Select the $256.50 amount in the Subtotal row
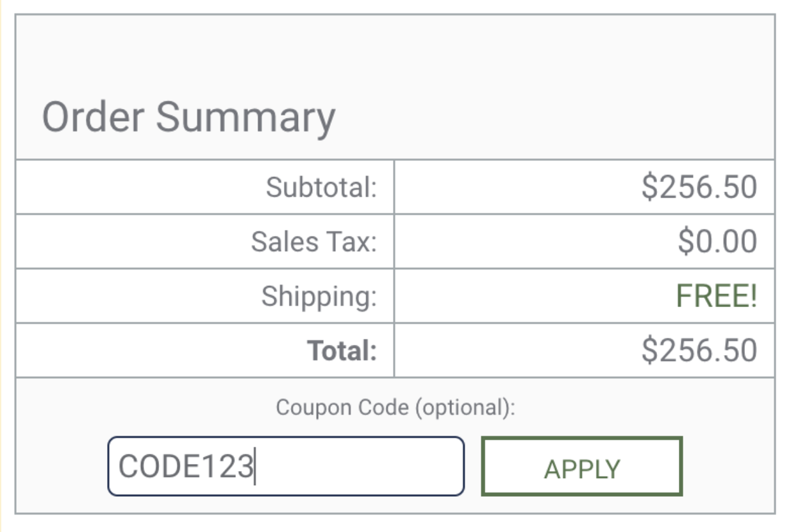Viewport: 791px width, 532px height. [699, 187]
